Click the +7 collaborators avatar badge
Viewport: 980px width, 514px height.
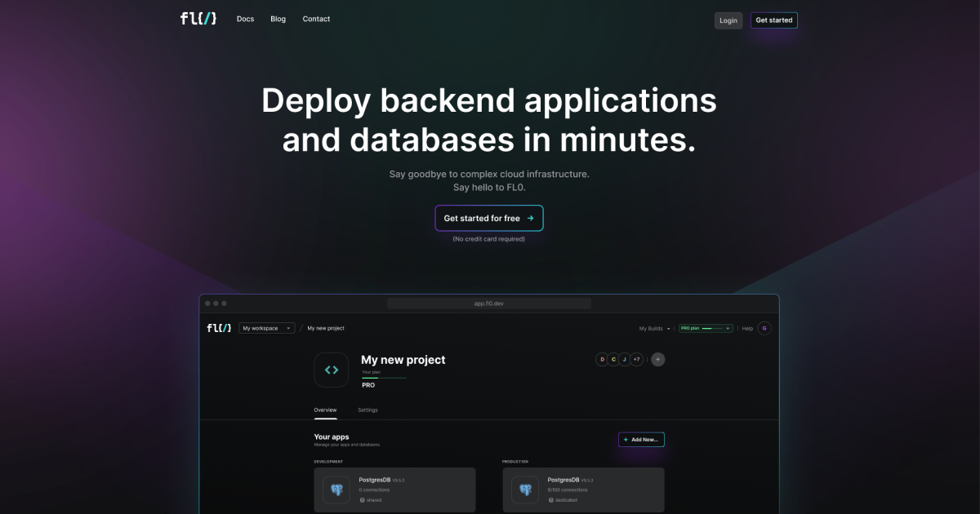pyautogui.click(x=636, y=359)
